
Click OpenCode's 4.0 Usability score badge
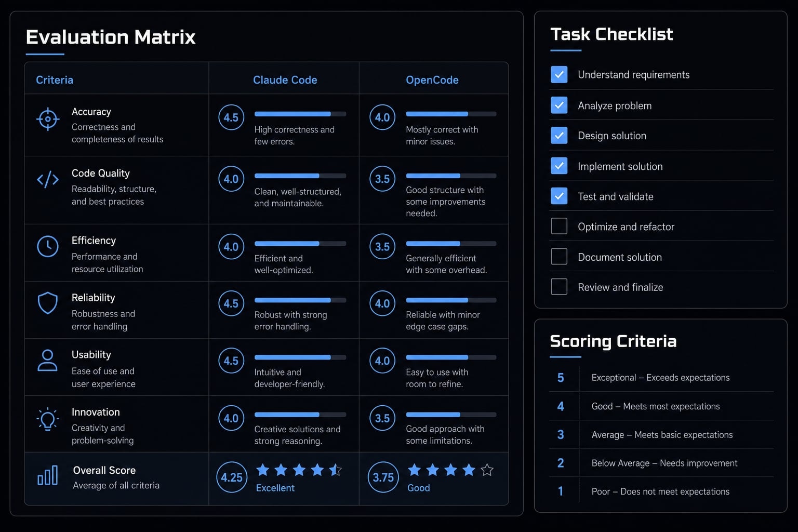pos(382,361)
